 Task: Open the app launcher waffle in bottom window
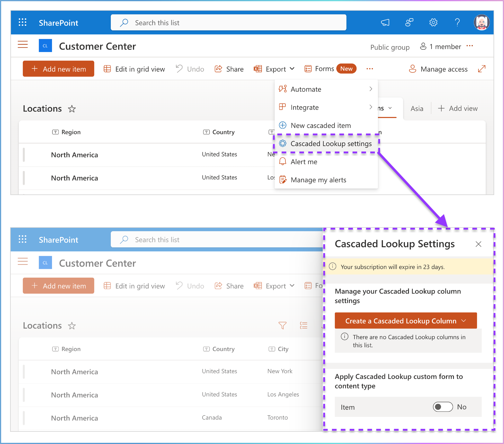click(x=22, y=239)
